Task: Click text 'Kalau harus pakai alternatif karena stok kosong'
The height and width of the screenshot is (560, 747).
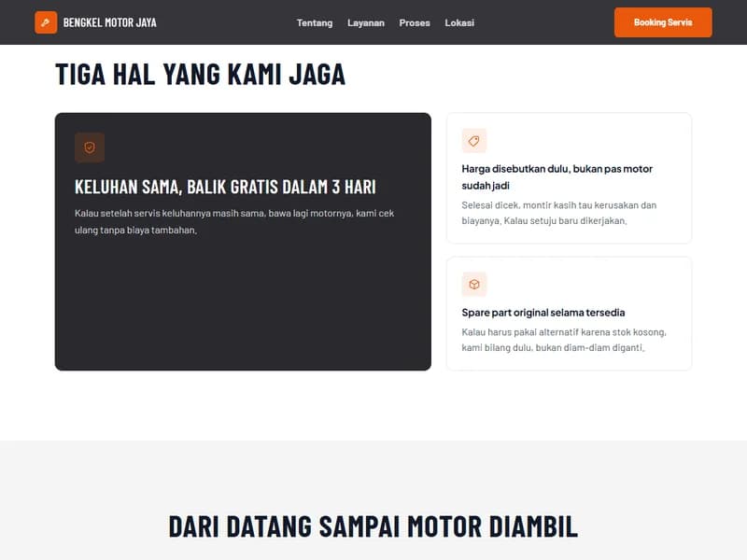Action: 564,340
